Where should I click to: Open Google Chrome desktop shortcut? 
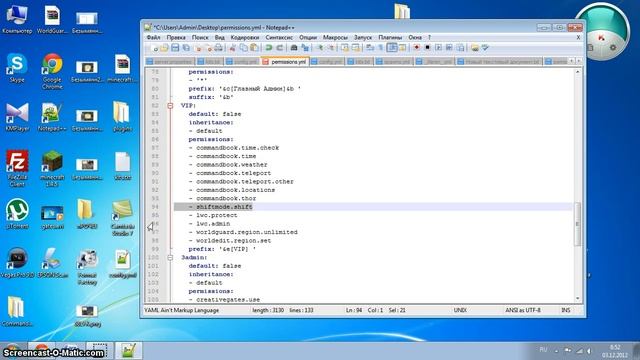coord(52,71)
